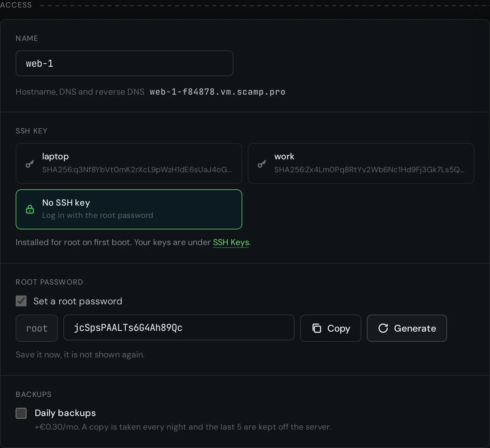This screenshot has height=448, width=490.
Task: Click into the root password text field
Action: (179, 327)
